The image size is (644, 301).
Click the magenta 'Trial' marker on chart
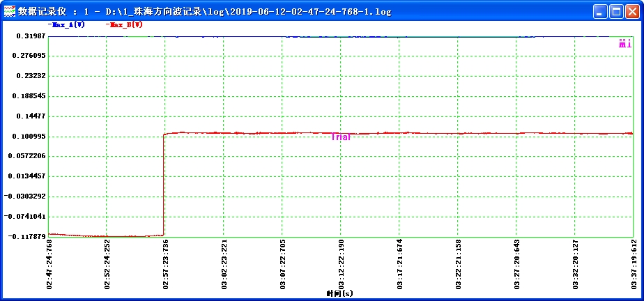coord(341,137)
